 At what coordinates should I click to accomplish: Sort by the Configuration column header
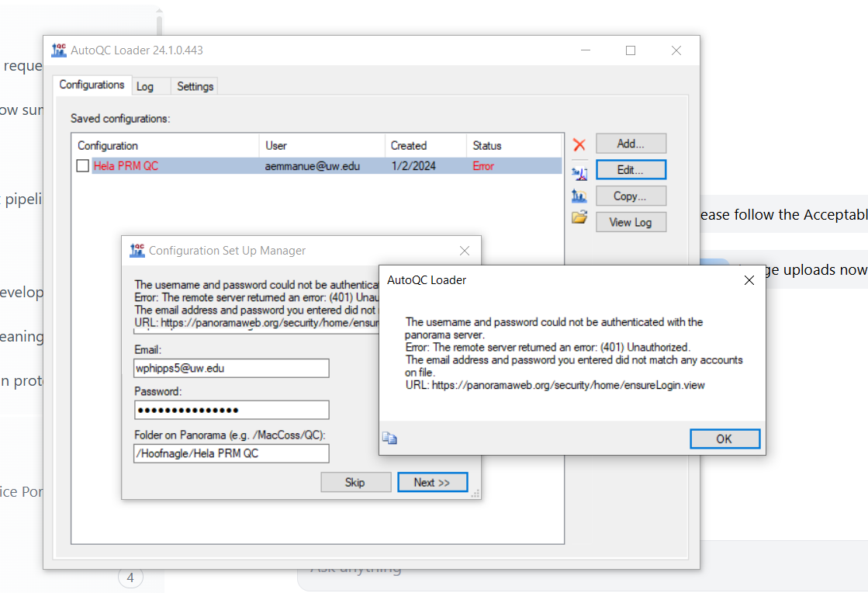[x=165, y=146]
